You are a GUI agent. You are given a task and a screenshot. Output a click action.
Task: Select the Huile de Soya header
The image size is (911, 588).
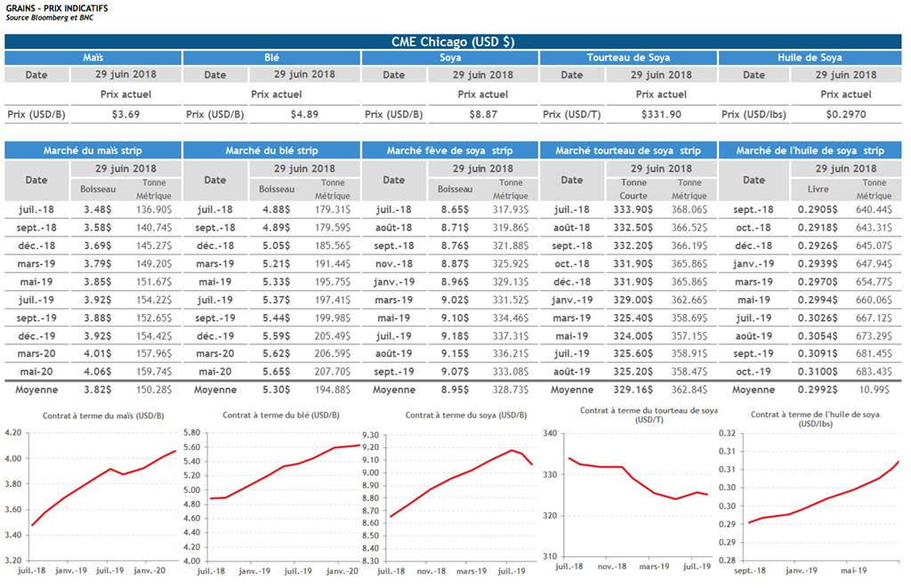(x=810, y=58)
